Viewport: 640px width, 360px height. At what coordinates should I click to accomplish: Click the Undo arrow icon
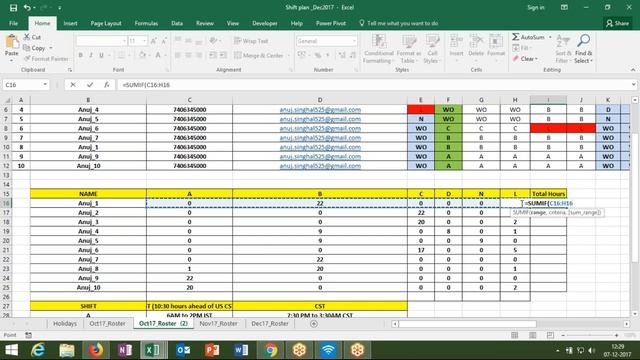point(27,7)
